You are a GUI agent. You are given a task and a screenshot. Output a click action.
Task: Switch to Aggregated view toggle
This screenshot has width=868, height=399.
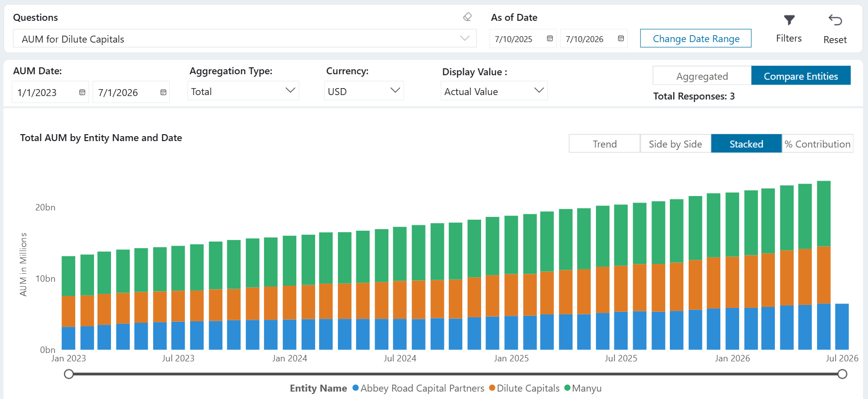click(702, 76)
